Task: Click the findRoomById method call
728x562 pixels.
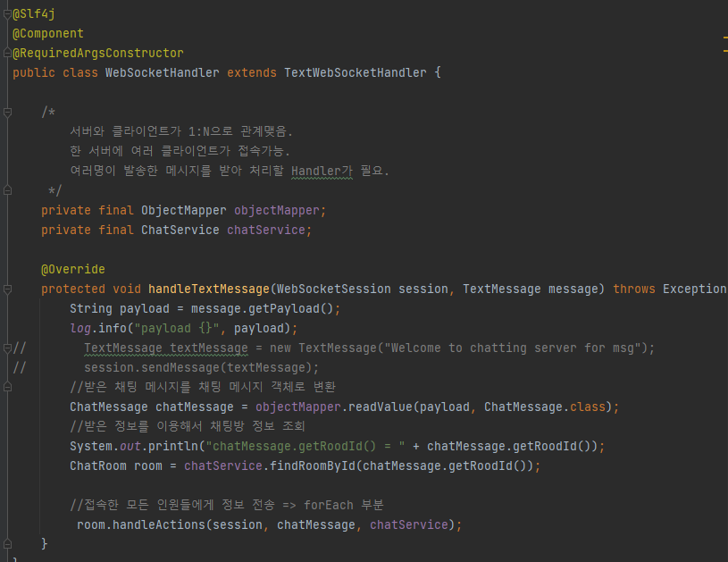Action: (313, 466)
